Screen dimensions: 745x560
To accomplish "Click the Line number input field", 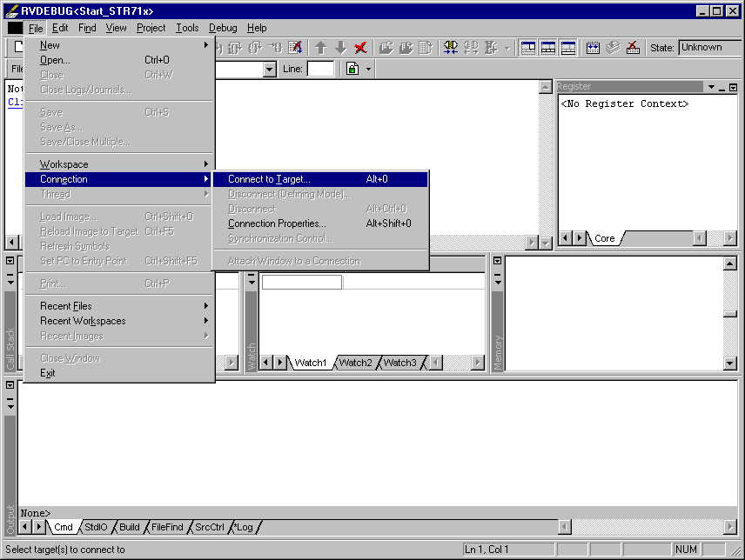I will [320, 69].
